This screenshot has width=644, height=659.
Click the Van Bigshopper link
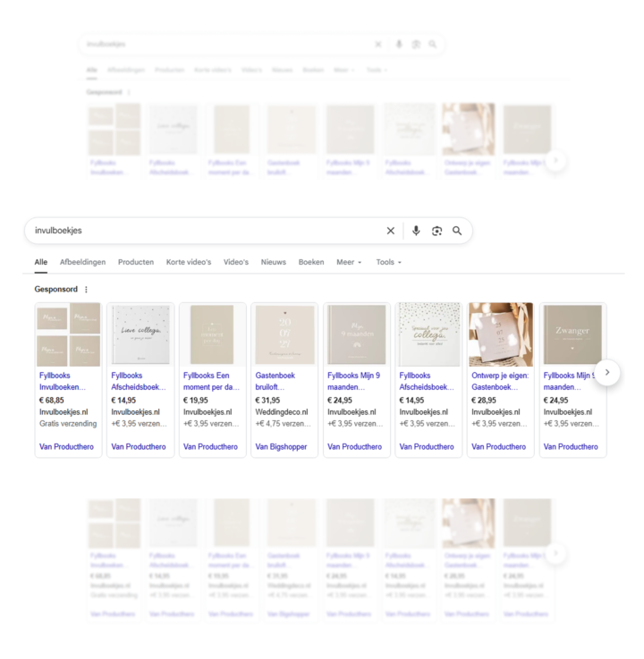tap(281, 446)
